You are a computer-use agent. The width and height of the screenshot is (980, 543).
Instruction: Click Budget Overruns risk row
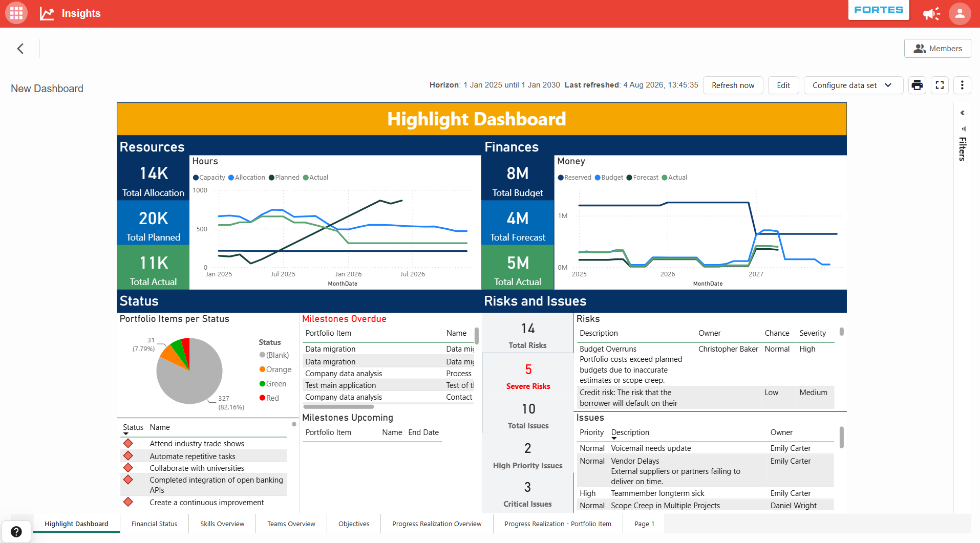705,364
